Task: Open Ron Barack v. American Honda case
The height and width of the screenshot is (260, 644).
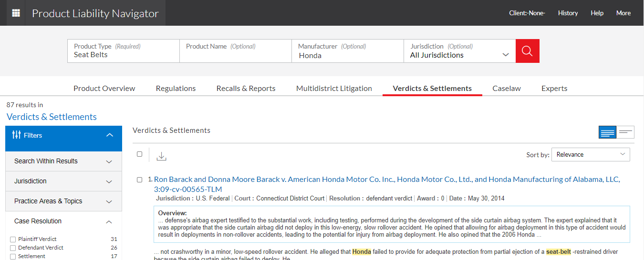Action: (x=387, y=184)
